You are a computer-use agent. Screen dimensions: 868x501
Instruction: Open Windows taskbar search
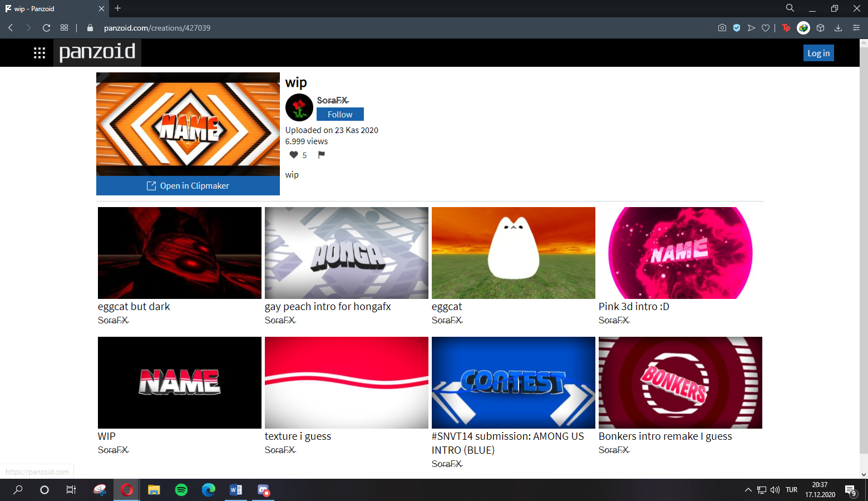(18, 490)
